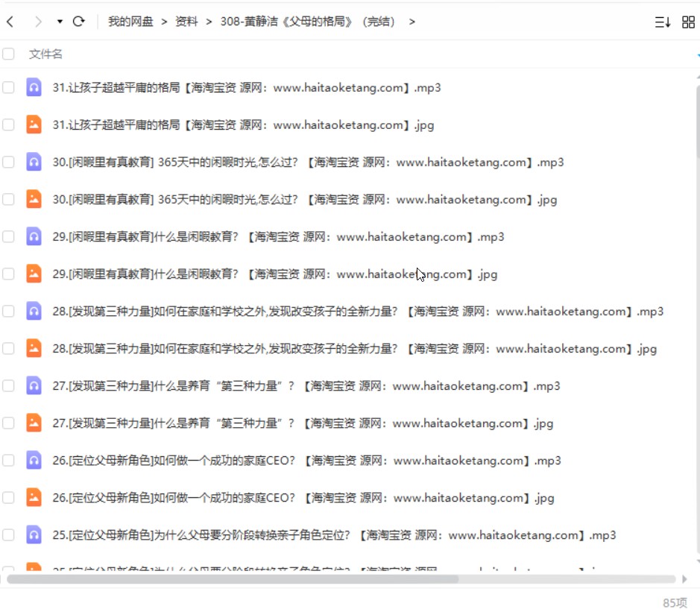Select 28.发现第三种力量 .mp3 file name
Image resolution: width=700 pixels, height=612 pixels.
358,311
